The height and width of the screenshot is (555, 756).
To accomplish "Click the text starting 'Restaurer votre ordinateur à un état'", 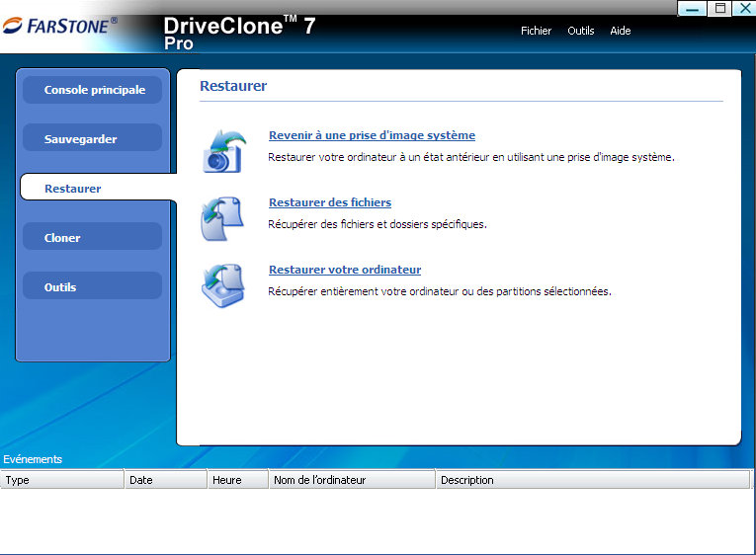I will click(x=471, y=157).
